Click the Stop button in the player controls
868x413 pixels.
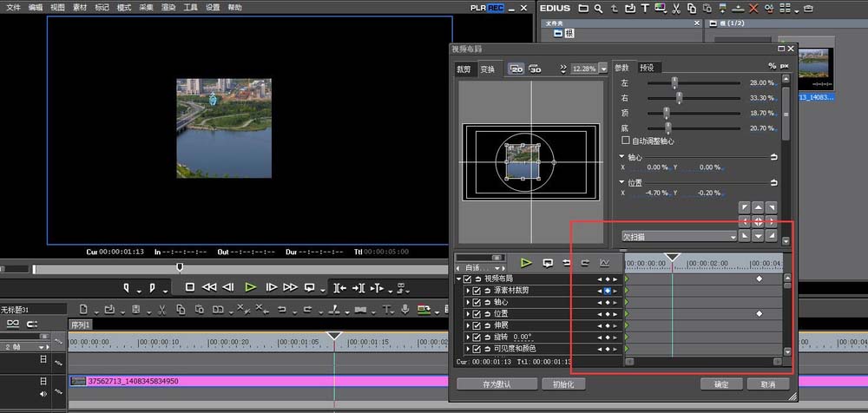[189, 287]
